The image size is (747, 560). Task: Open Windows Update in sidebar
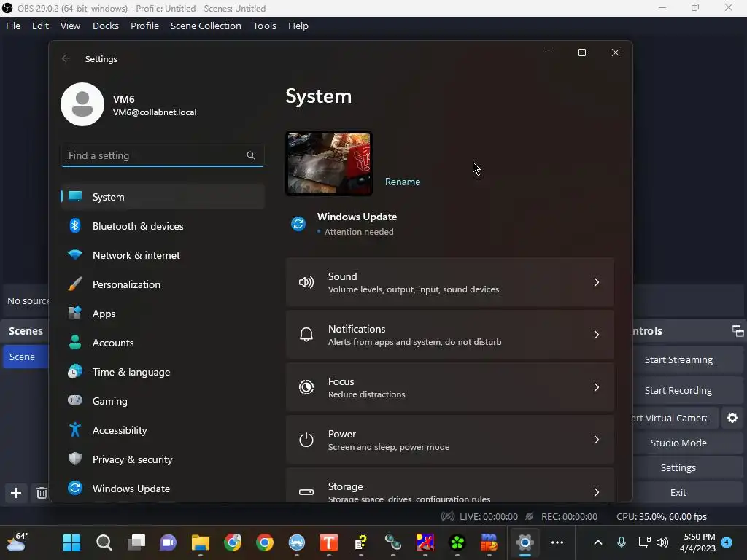point(163,488)
